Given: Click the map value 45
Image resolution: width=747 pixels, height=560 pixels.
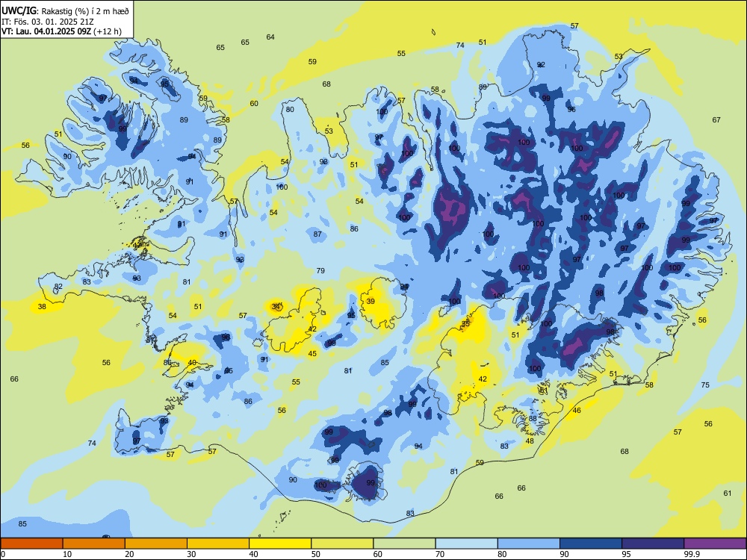Looking at the screenshot, I should pos(312,353).
